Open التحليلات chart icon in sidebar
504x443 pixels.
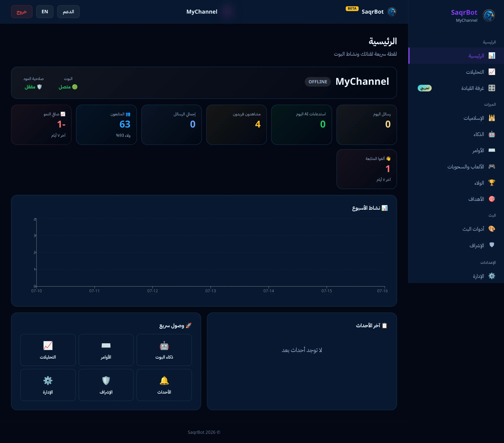coord(492,72)
